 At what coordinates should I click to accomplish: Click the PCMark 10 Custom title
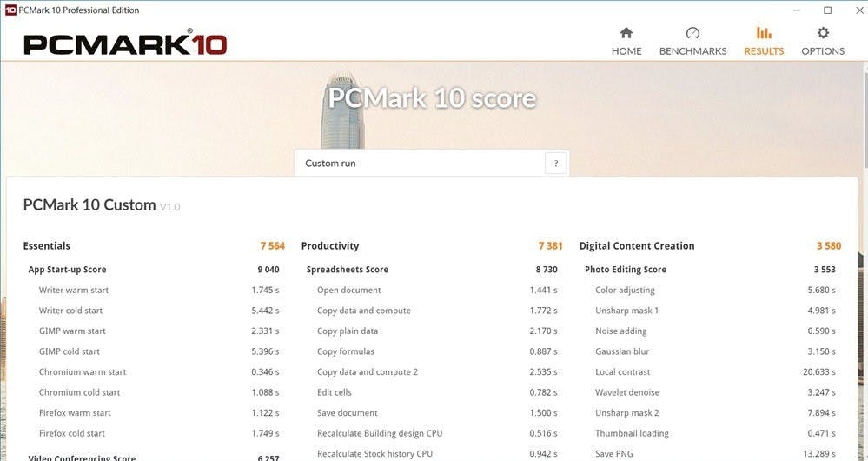click(89, 205)
